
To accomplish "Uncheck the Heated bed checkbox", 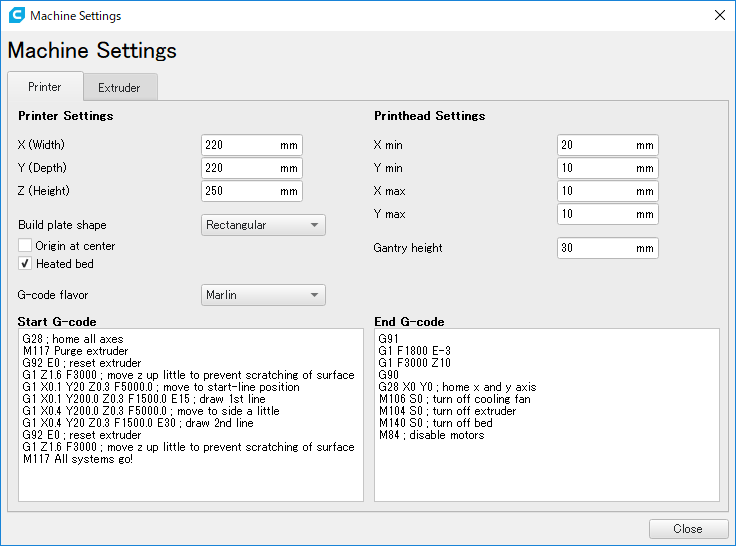I will [25, 264].
